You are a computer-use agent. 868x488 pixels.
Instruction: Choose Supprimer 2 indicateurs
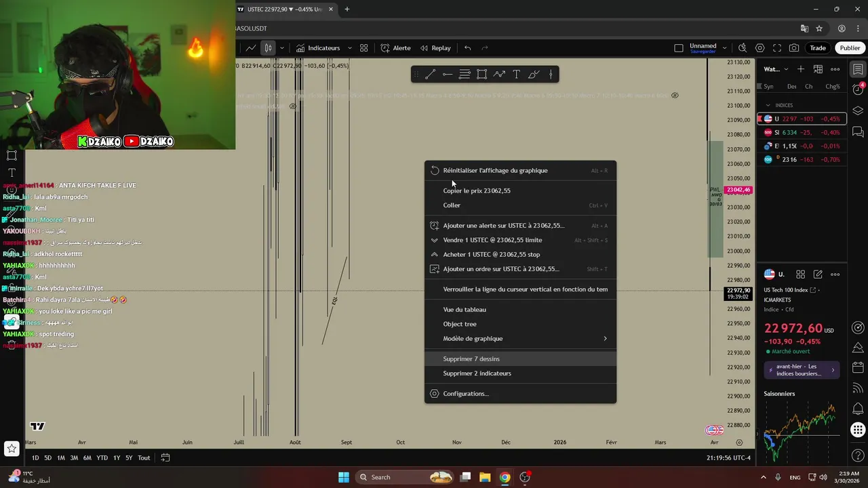520,373
